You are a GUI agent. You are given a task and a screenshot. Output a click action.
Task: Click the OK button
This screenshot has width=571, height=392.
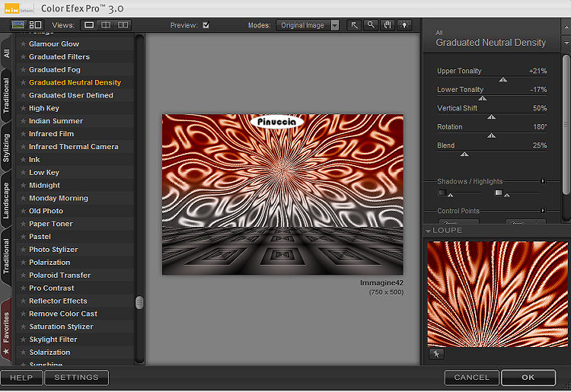click(528, 378)
